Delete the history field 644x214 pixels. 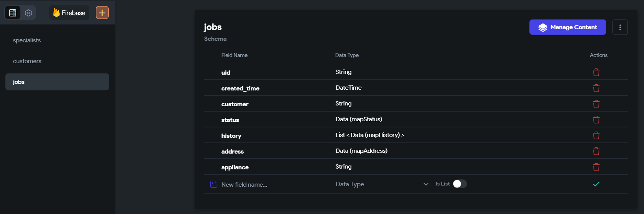pos(596,135)
